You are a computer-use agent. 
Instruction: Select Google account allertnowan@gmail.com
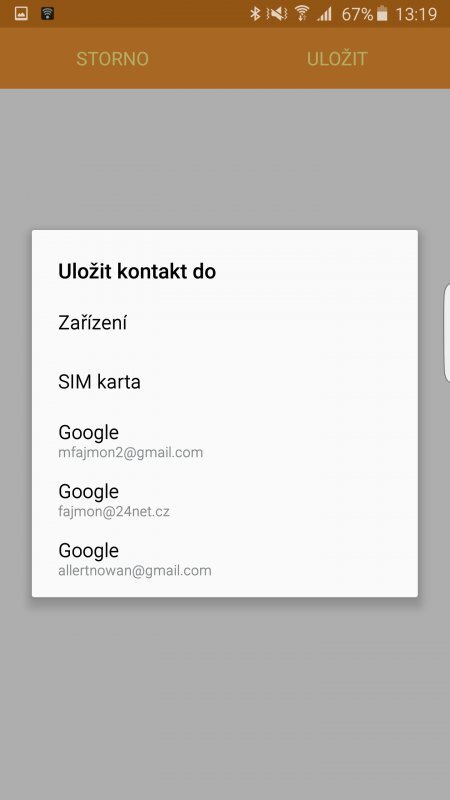point(224,559)
